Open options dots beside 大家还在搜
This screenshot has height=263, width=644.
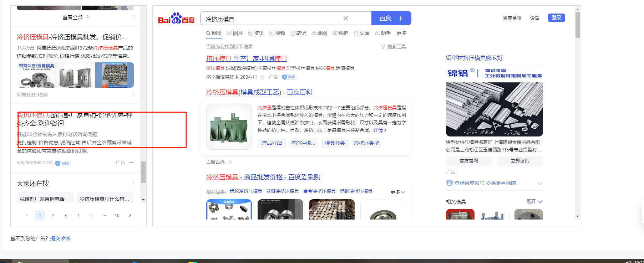coord(134,183)
